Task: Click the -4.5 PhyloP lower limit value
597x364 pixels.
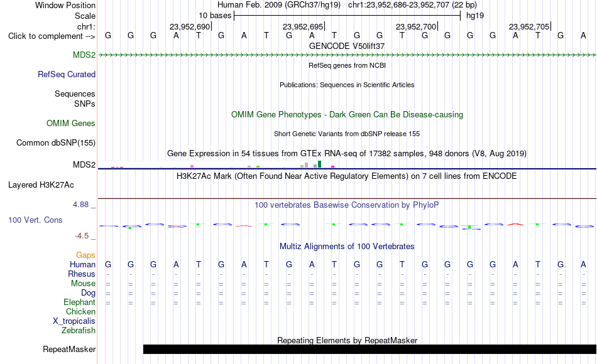Action: pos(82,236)
